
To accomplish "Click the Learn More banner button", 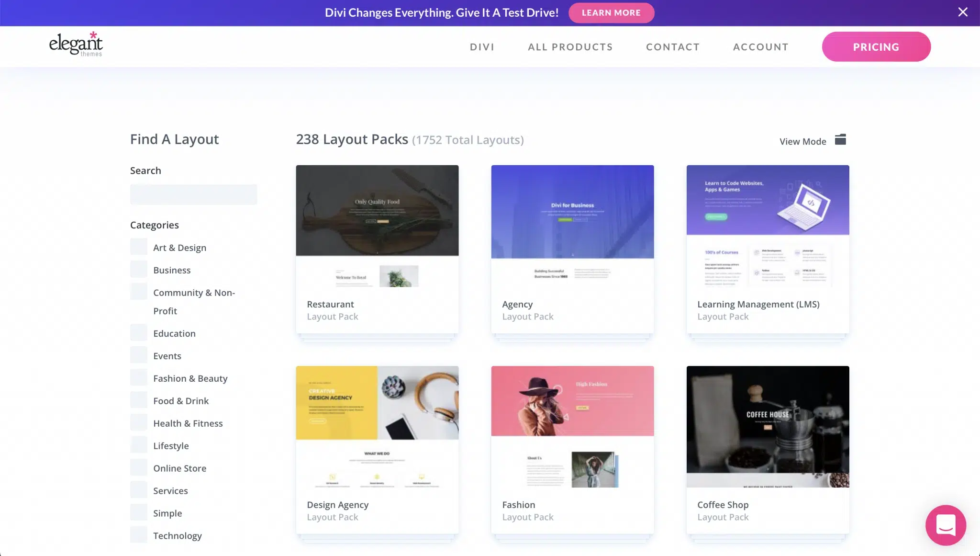I will pos(611,13).
